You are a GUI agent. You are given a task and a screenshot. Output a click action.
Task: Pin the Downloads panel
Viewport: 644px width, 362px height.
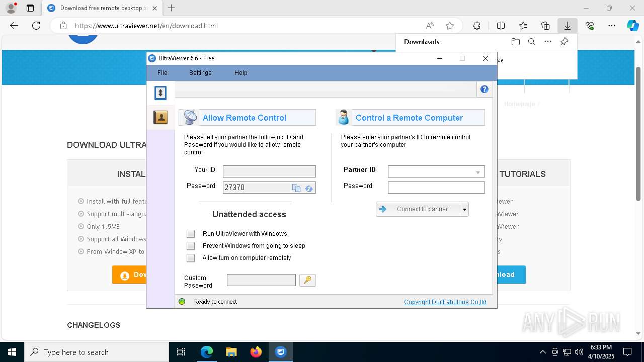click(564, 42)
